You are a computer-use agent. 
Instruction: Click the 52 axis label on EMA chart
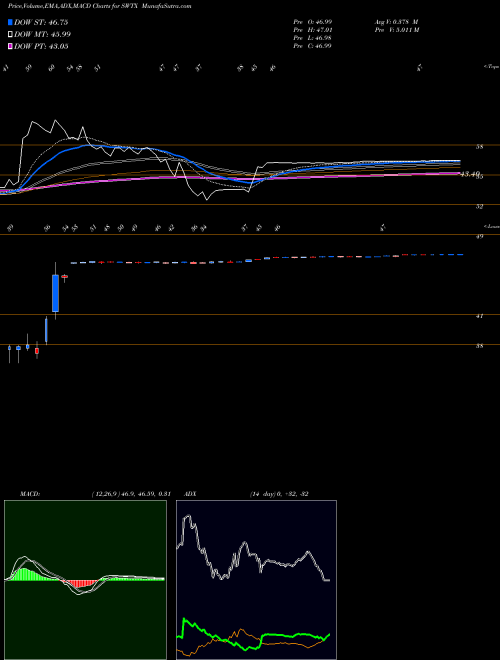pyautogui.click(x=479, y=207)
